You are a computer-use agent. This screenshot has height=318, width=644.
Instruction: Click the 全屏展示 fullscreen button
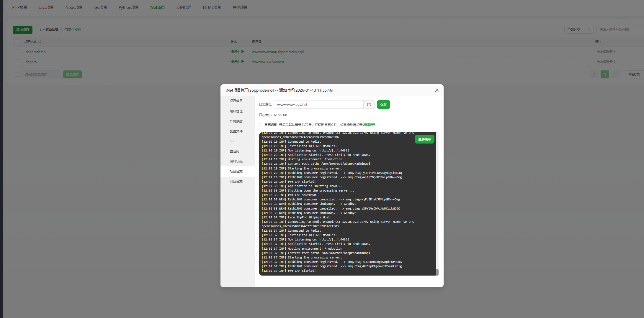(424, 139)
